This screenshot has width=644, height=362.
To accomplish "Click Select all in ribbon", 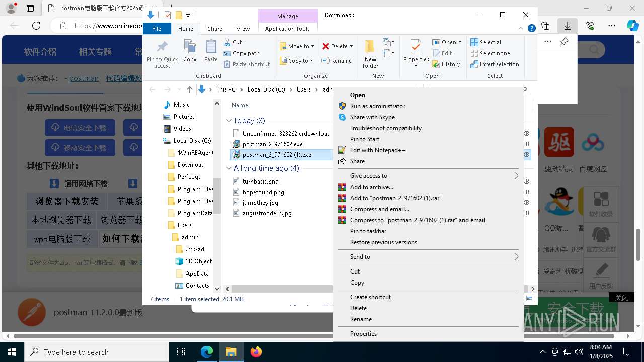I will [x=487, y=42].
